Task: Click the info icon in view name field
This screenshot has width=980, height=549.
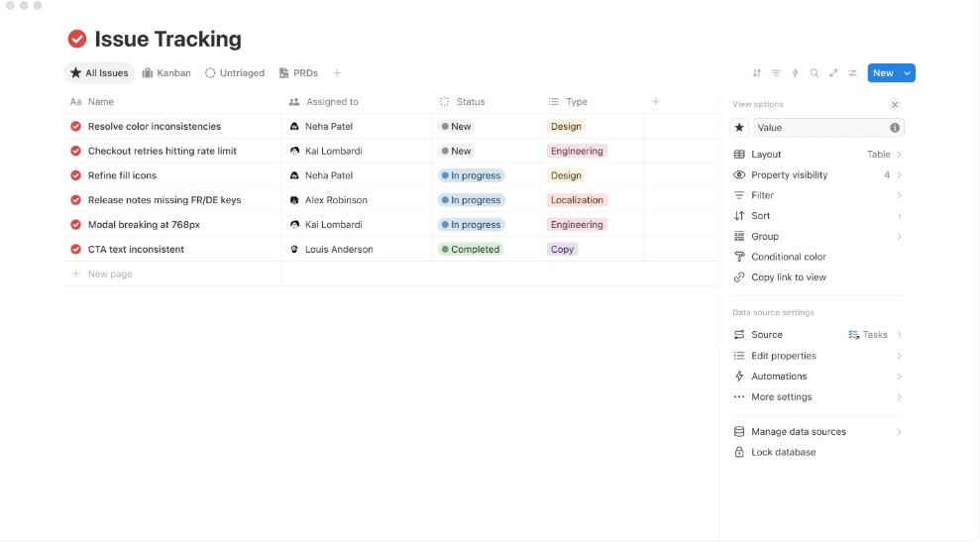Action: (895, 128)
